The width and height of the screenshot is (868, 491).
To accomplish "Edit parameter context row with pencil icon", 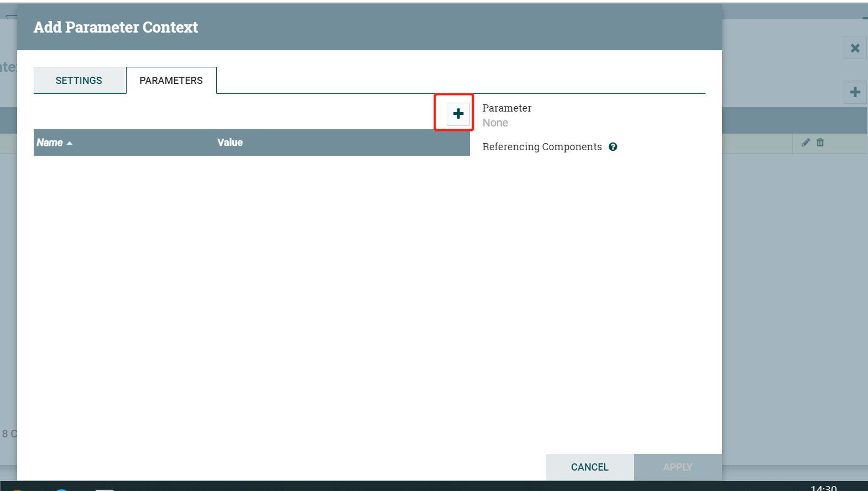I will point(806,142).
